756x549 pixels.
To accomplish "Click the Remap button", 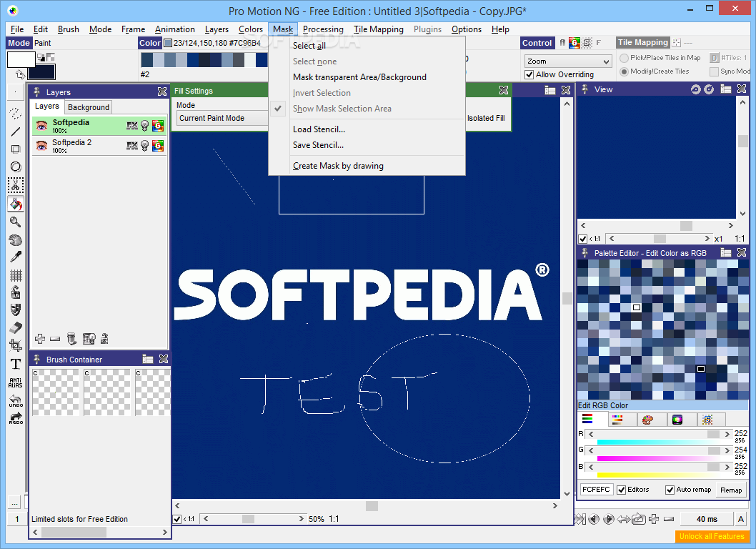I will (x=731, y=490).
